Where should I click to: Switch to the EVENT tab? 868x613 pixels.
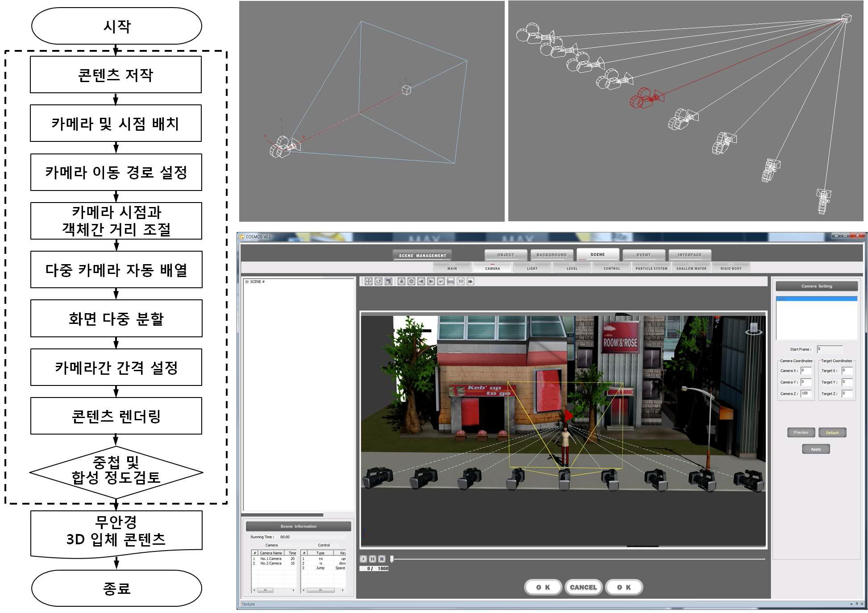pyautogui.click(x=644, y=255)
